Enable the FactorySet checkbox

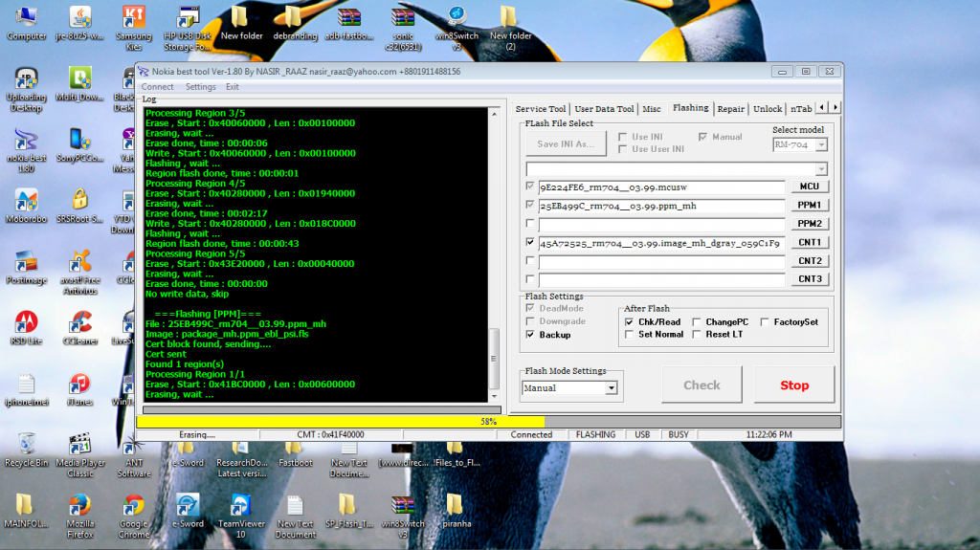[x=767, y=322]
